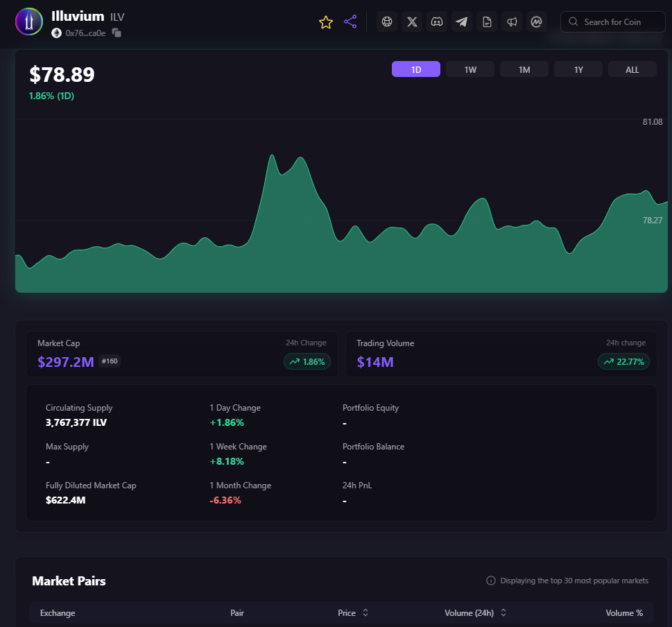This screenshot has height=627, width=672.
Task: Click the info icon beside top 30 markets
Action: [x=491, y=581]
